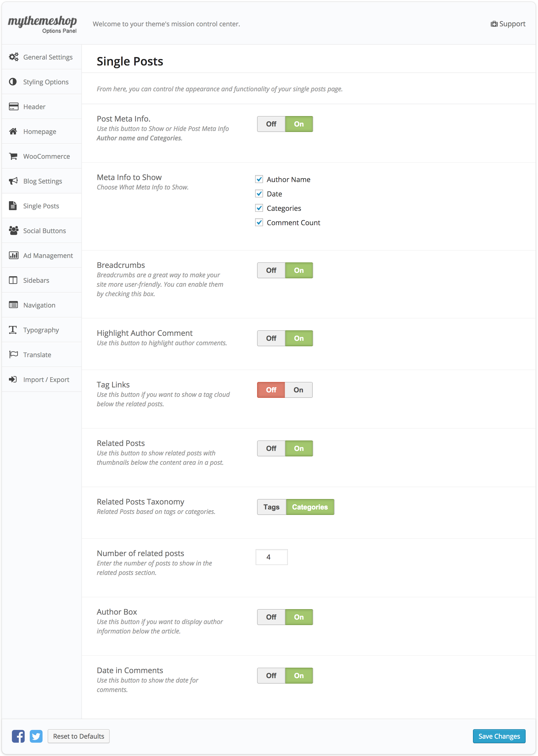This screenshot has height=756, width=538.
Task: Uncheck the Author Name checkbox
Action: click(x=259, y=179)
